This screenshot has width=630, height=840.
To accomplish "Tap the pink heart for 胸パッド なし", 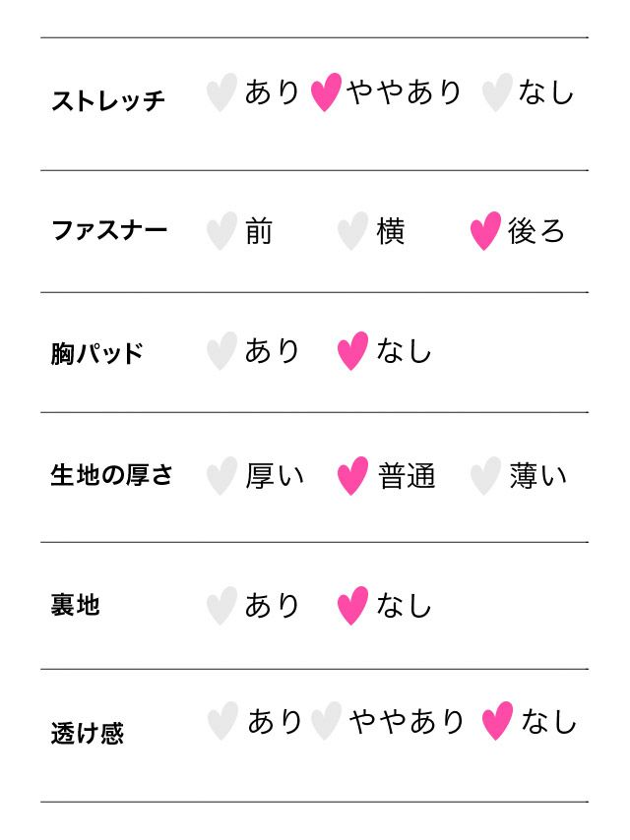I will [x=352, y=351].
